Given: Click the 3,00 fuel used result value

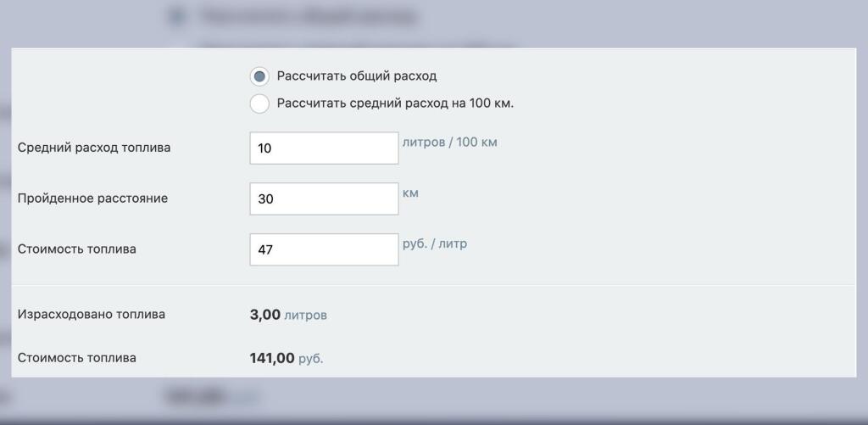Looking at the screenshot, I should pyautogui.click(x=265, y=315).
